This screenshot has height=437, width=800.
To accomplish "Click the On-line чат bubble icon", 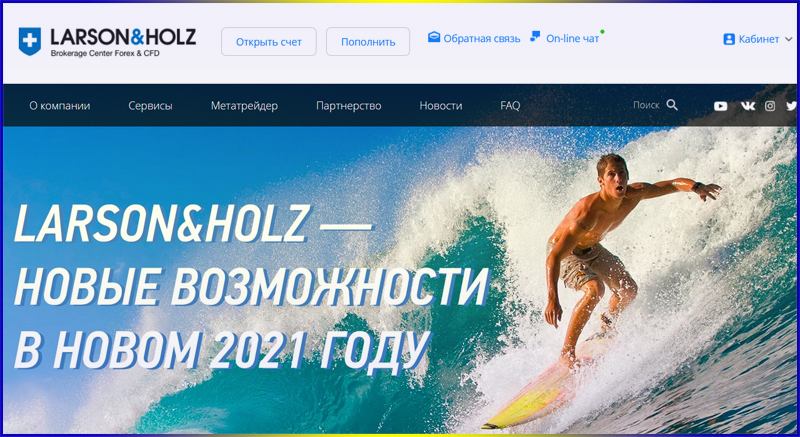I will (x=535, y=37).
